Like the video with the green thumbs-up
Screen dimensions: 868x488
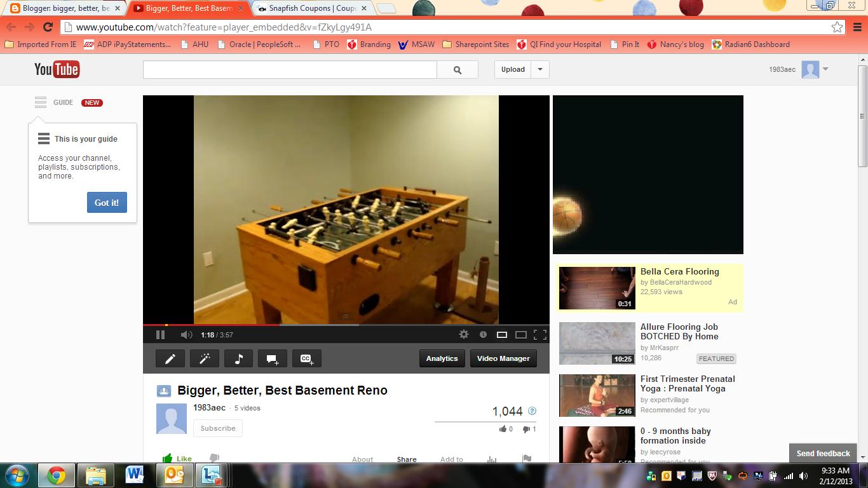(177, 458)
